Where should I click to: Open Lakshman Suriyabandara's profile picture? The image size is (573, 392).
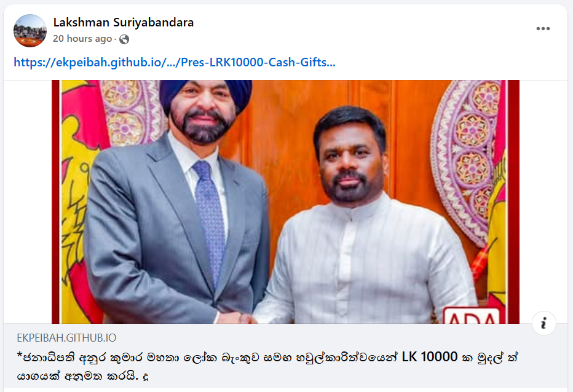point(30,31)
